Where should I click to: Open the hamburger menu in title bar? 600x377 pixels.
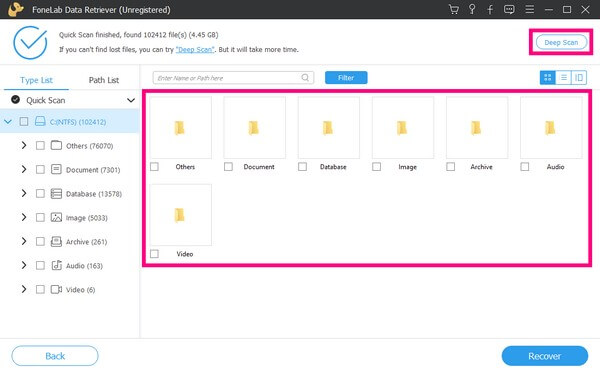pos(530,9)
